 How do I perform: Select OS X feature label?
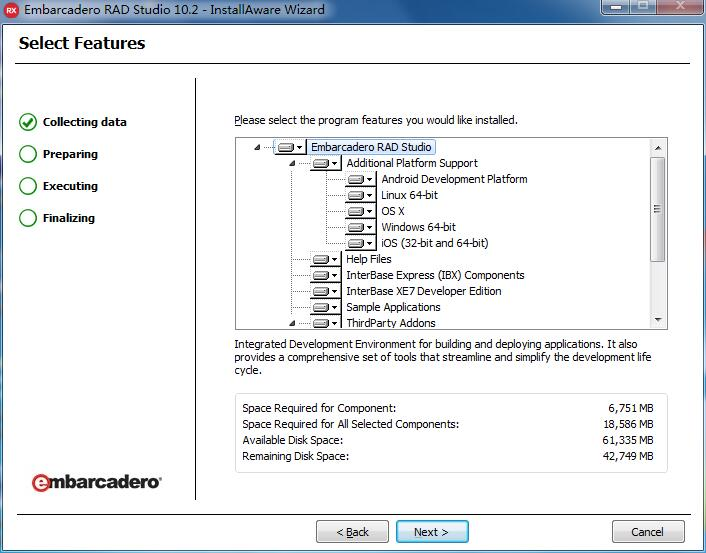393,211
